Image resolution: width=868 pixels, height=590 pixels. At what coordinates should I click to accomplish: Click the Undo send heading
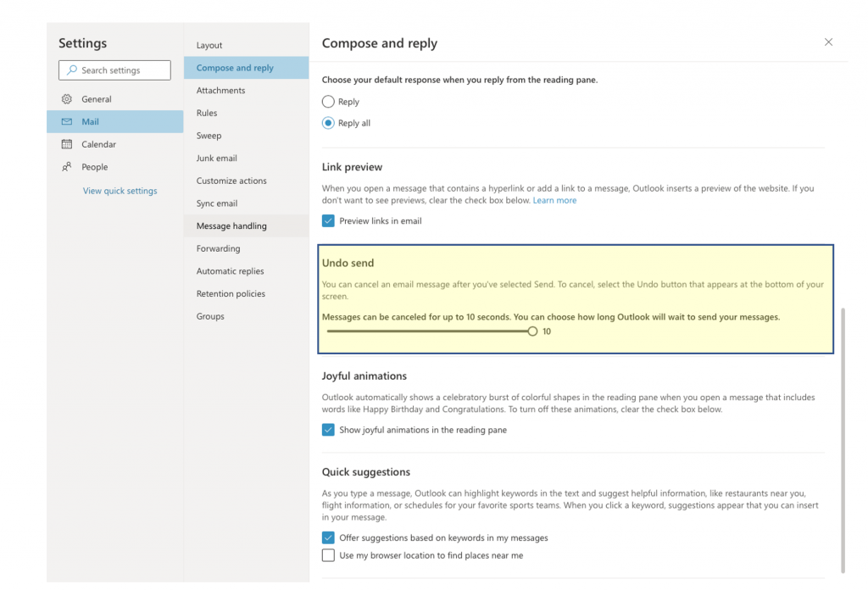point(348,263)
